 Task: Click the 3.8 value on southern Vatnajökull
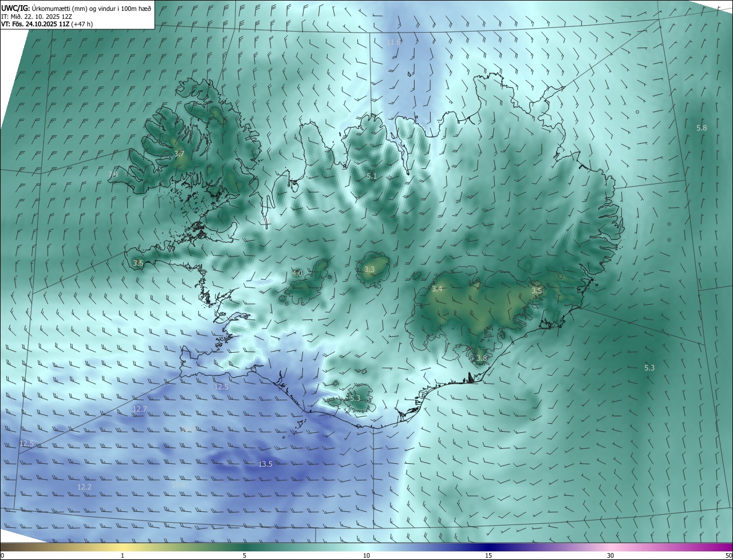pyautogui.click(x=482, y=358)
